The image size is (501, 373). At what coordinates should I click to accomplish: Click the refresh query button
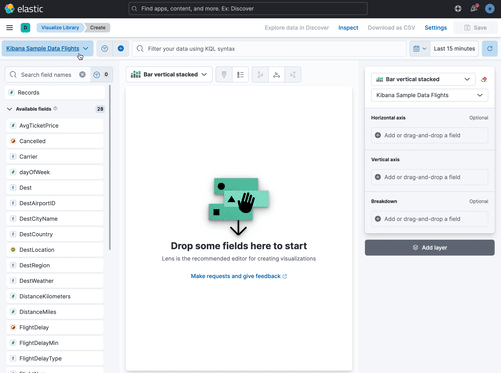[x=490, y=49]
